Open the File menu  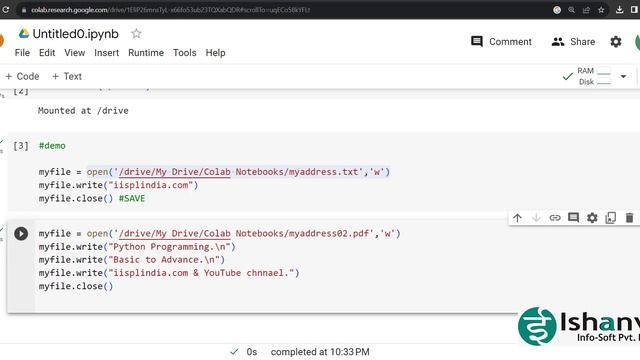[22, 53]
